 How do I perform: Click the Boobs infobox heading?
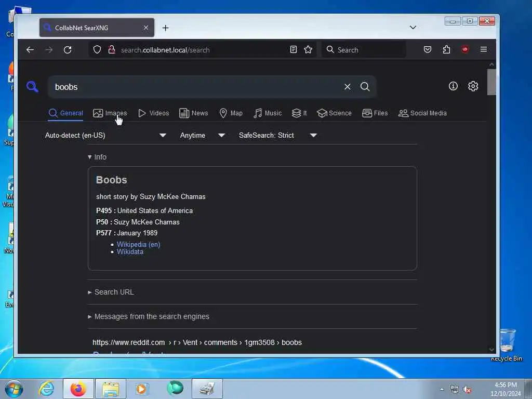(111, 180)
